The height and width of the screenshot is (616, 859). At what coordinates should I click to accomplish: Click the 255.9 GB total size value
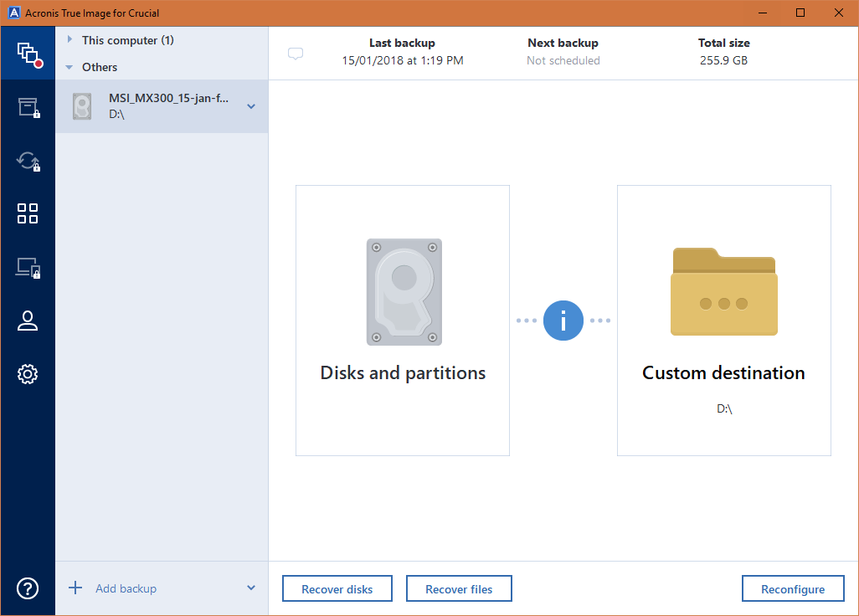[723, 60]
